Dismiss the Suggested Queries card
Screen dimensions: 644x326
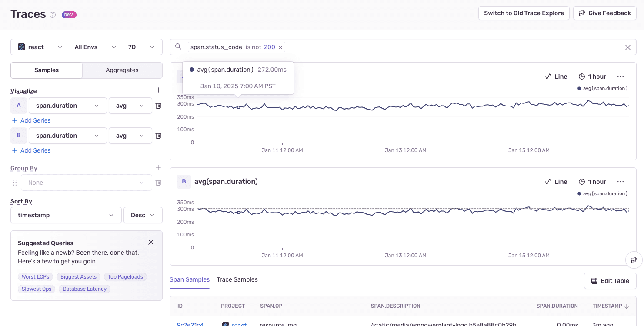click(x=151, y=242)
